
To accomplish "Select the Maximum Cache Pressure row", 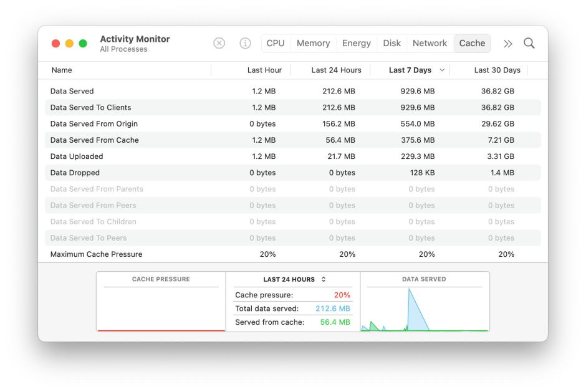I will pos(96,254).
